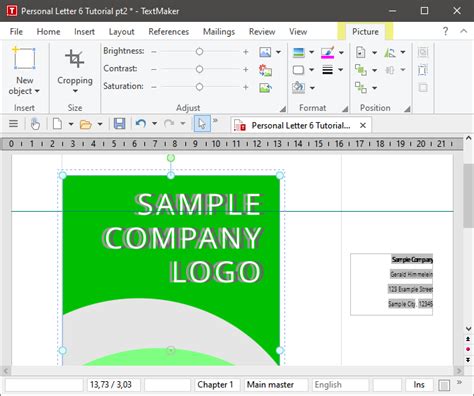
Task: Collapse the ribbon with the caret arrow
Action: 463,31
